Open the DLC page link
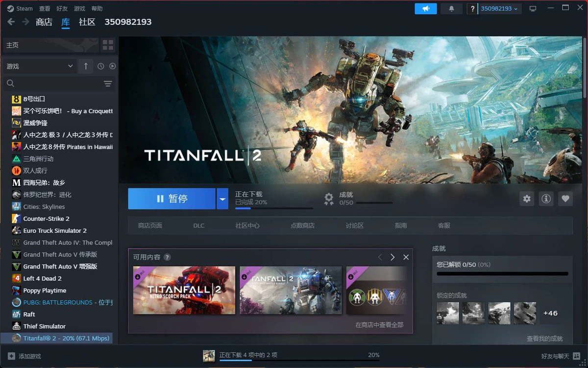Viewport: 588px width, 368px height. (x=199, y=226)
